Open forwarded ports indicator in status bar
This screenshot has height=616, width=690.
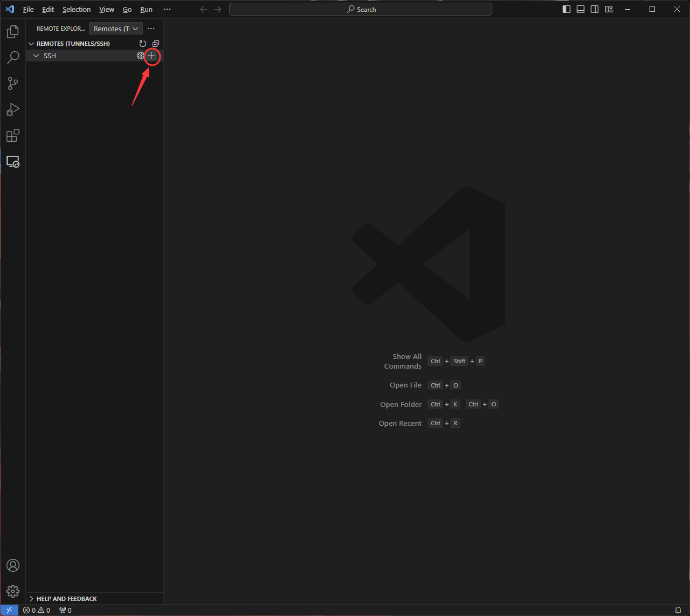[x=65, y=610]
